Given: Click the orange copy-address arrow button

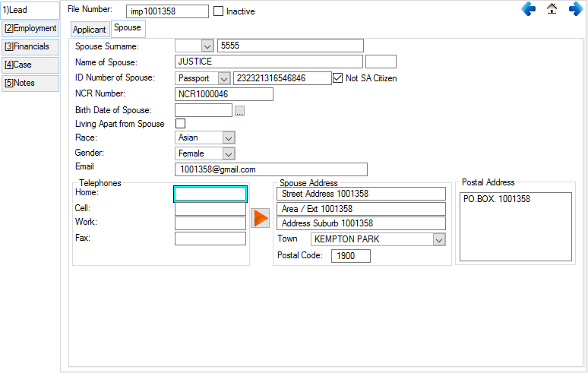Looking at the screenshot, I should [261, 218].
